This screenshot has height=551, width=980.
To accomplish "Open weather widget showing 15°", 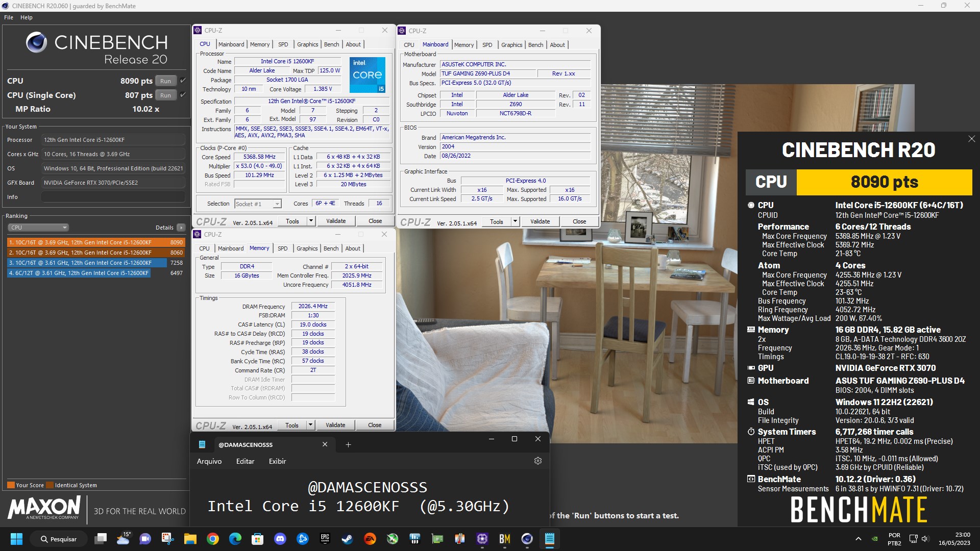I will 124,539.
